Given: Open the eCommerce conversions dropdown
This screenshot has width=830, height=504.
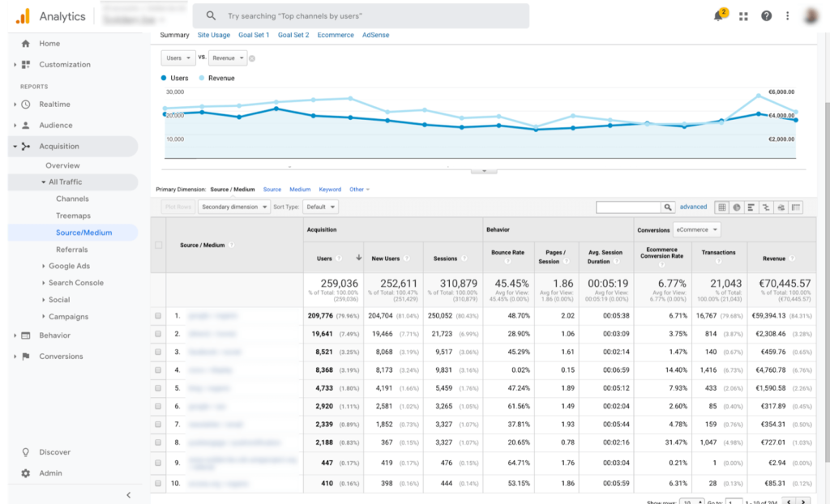Looking at the screenshot, I should 696,229.
